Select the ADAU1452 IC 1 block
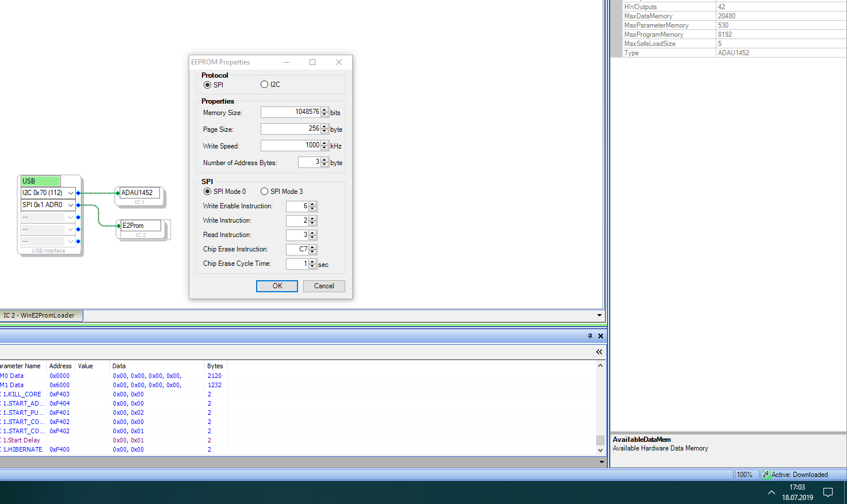Viewport: 847px width, 504px height. (140, 196)
